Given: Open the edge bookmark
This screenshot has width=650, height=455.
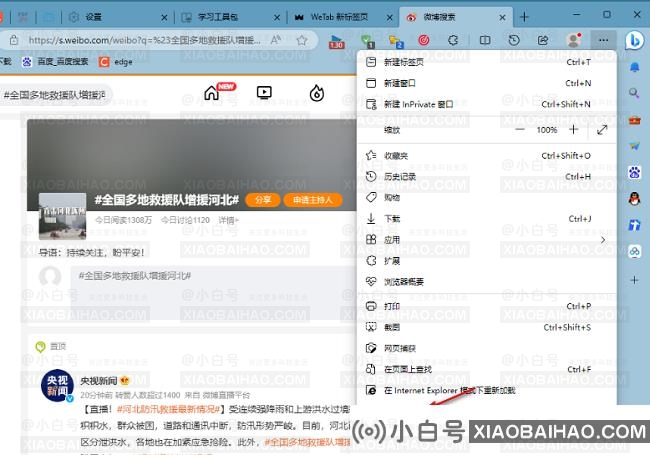Looking at the screenshot, I should [x=116, y=62].
